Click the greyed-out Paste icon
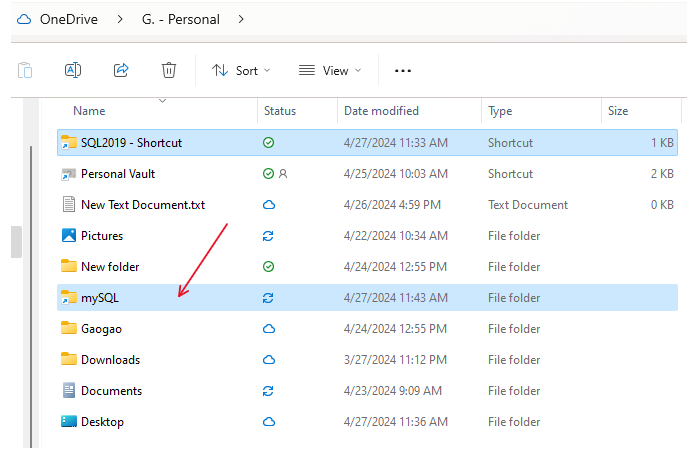Screen dimensions: 689x452 tap(25, 70)
